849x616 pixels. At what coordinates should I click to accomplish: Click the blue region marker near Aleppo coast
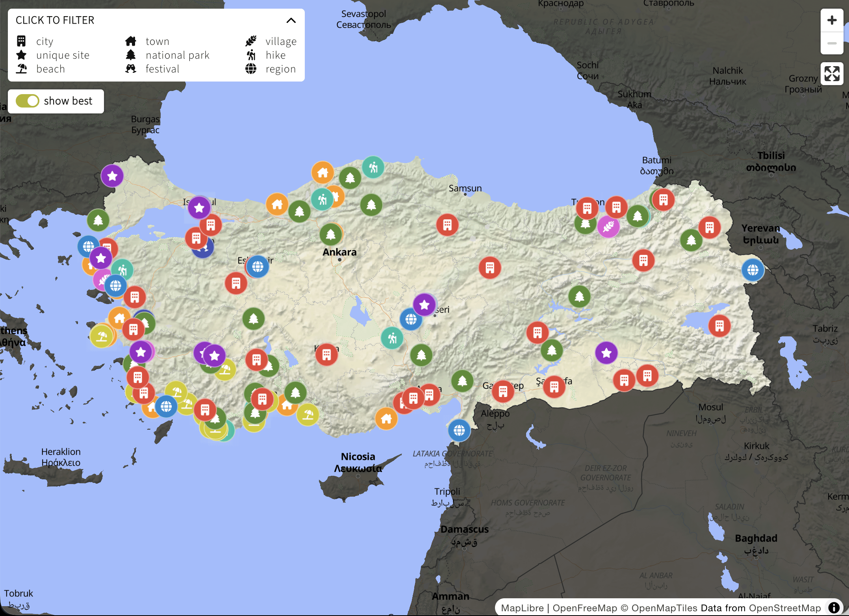(459, 430)
